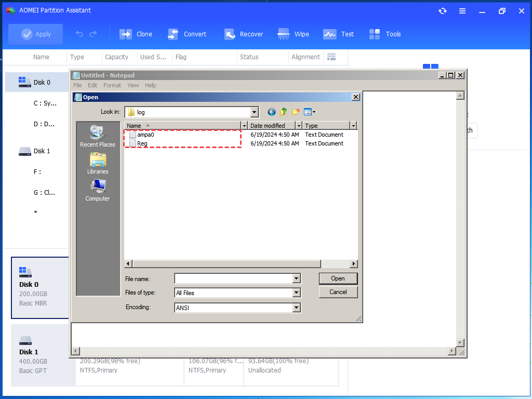The image size is (532, 399).
Task: Open Notepad File menu
Action: (77, 85)
